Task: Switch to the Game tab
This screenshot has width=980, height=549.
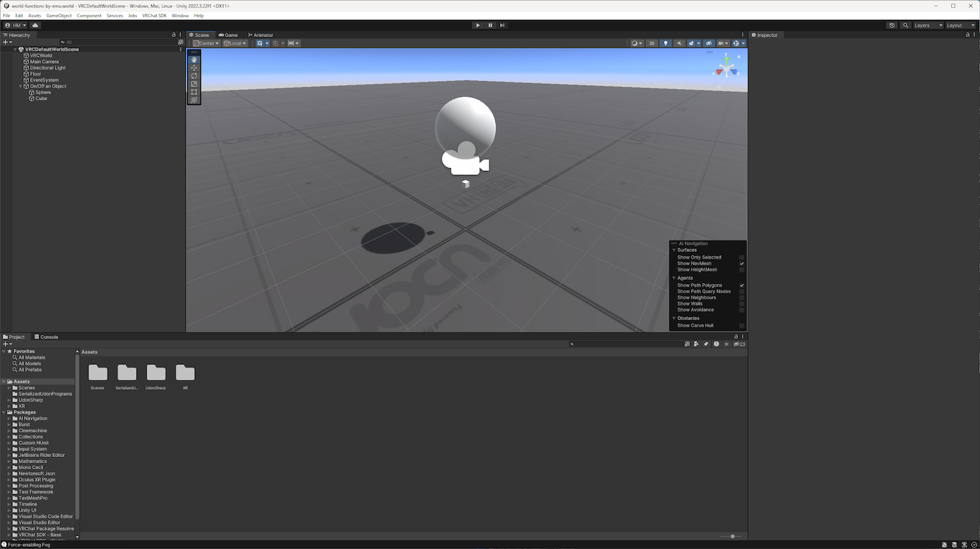Action: tap(228, 35)
